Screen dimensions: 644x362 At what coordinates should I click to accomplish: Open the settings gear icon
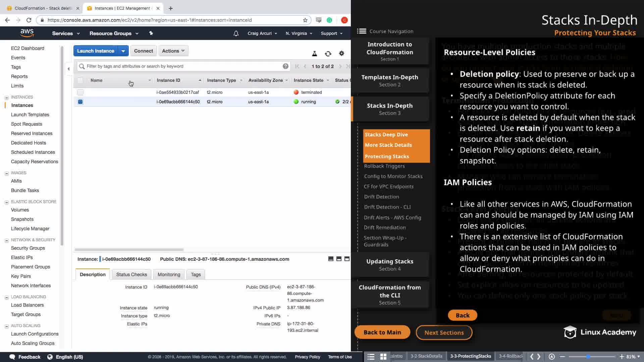coord(341,53)
